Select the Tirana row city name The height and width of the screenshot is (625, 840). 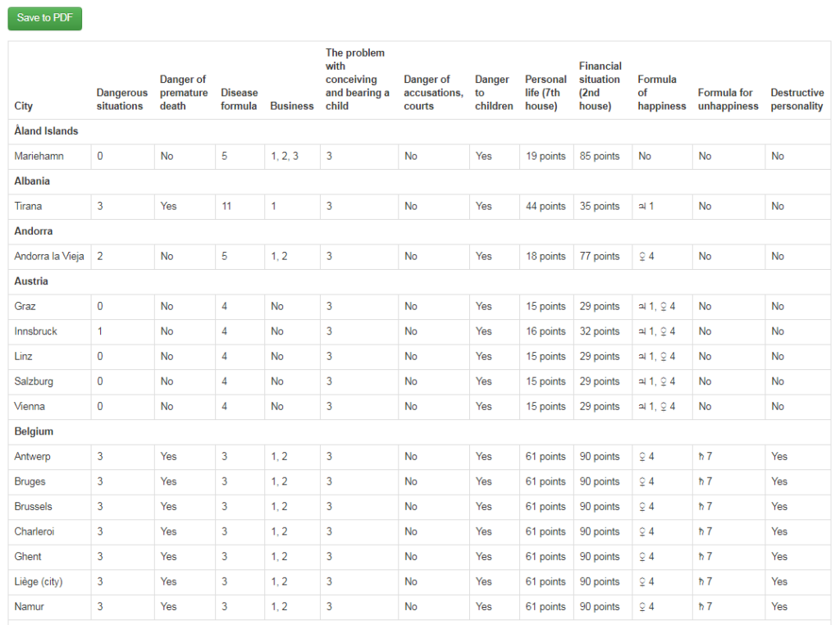coord(30,206)
